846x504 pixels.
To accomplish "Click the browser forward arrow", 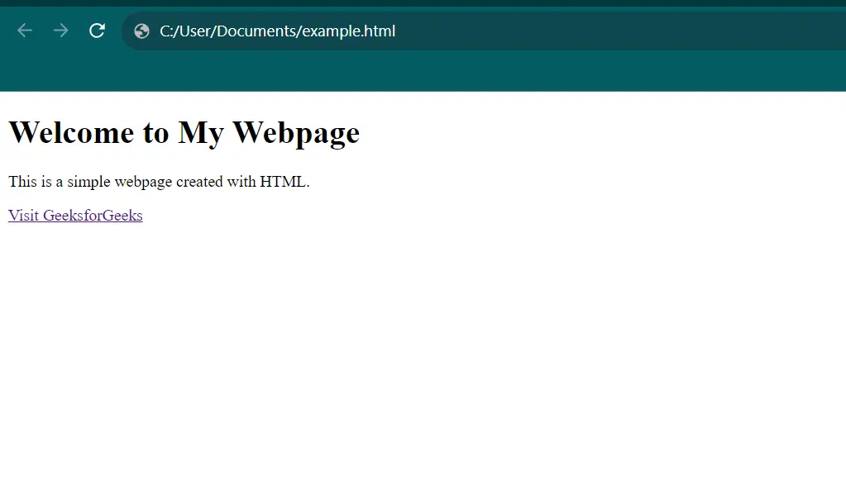I will click(x=61, y=31).
